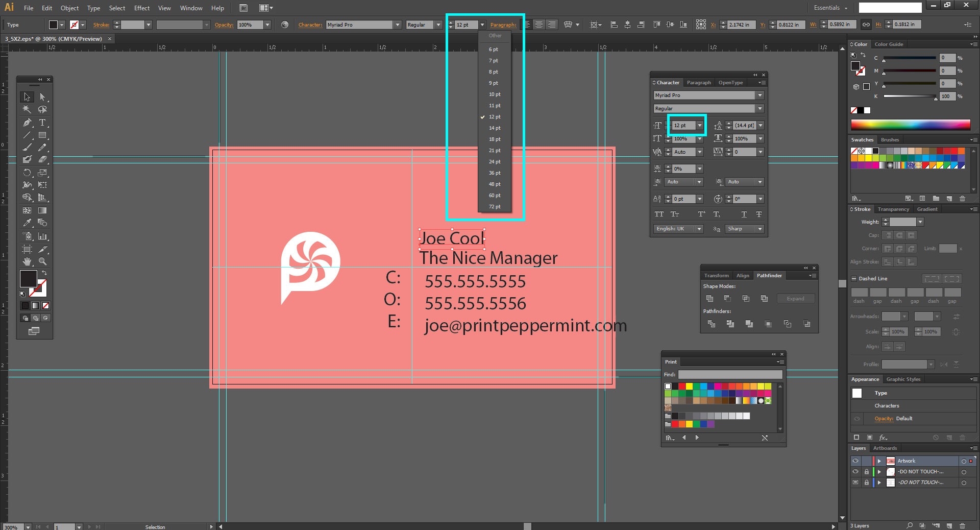The height and width of the screenshot is (530, 980).
Task: Click the Unite shape mode icon
Action: pyautogui.click(x=709, y=298)
